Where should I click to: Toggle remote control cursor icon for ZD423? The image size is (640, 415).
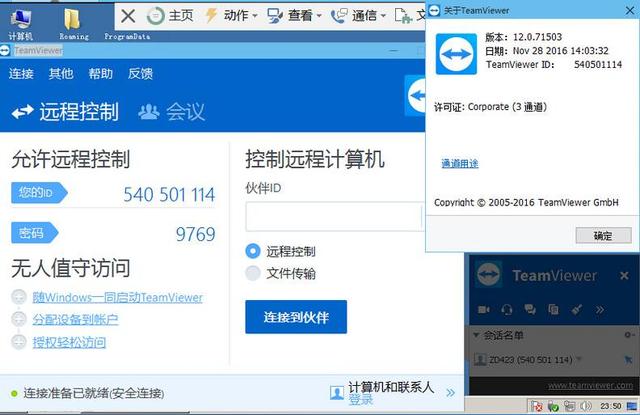click(x=628, y=360)
